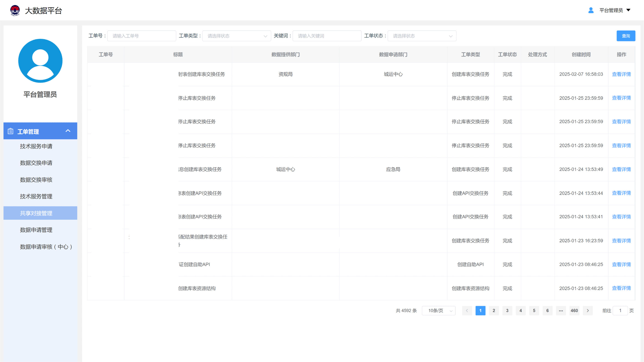Screen dimensions: 644x362
Task: Click the clipboard icon beside 工单管理
Action: [11, 131]
